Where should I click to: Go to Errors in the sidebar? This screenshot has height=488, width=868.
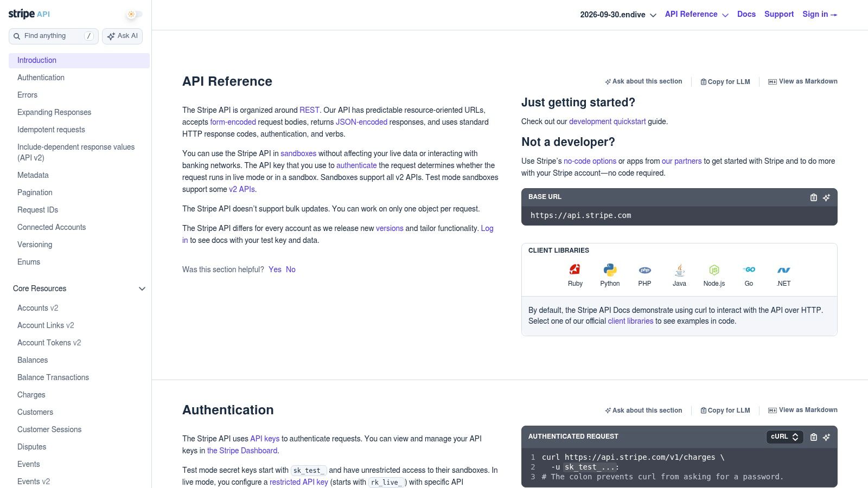(27, 95)
